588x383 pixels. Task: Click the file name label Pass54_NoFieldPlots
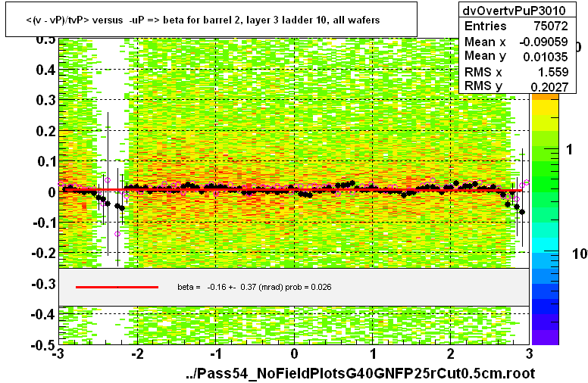pos(360,373)
